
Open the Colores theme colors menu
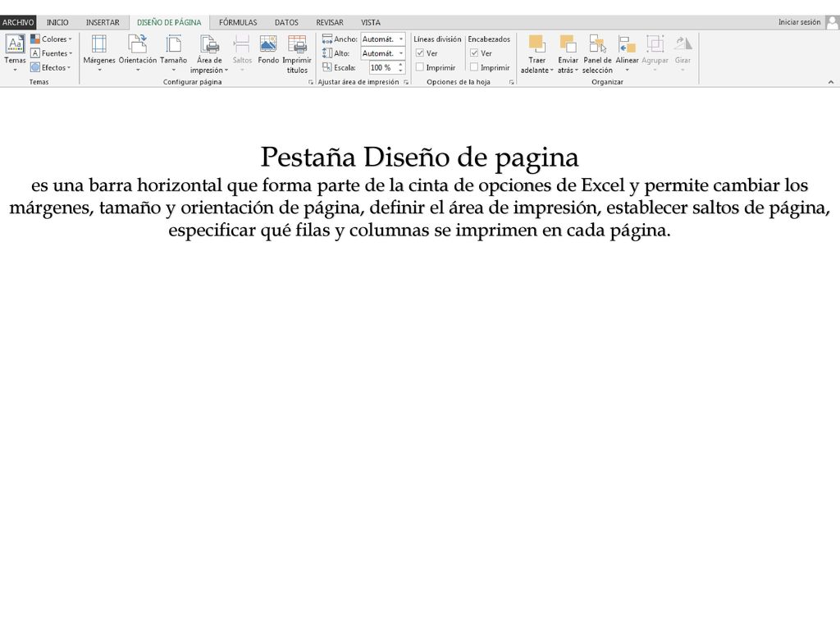pos(52,39)
